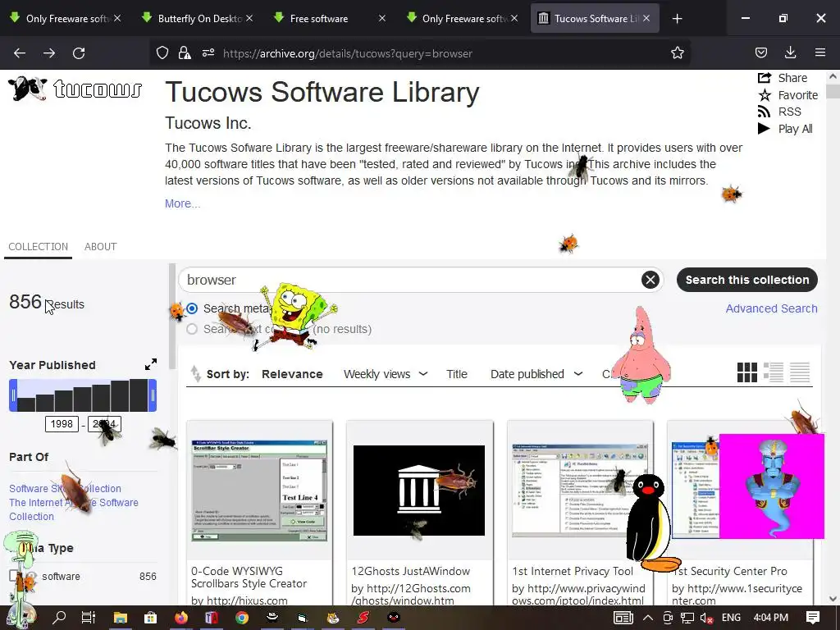Screen dimensions: 840x630
Task: Open 1st Internet Privacy Tool item title
Action: point(573,571)
